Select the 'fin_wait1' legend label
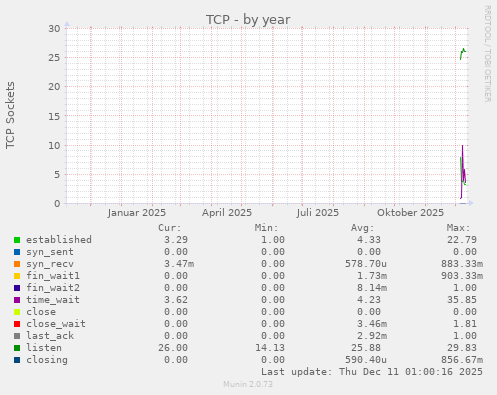This screenshot has width=497, height=395. [53, 276]
